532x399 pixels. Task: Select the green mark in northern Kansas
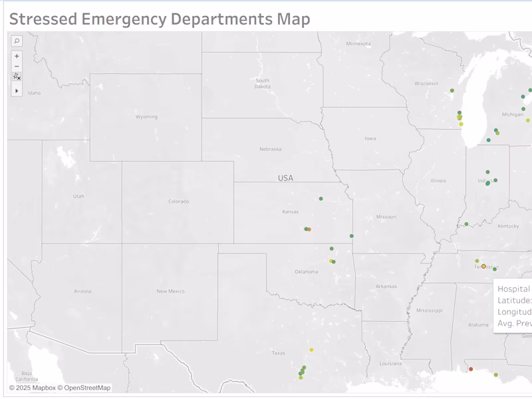pyautogui.click(x=321, y=199)
